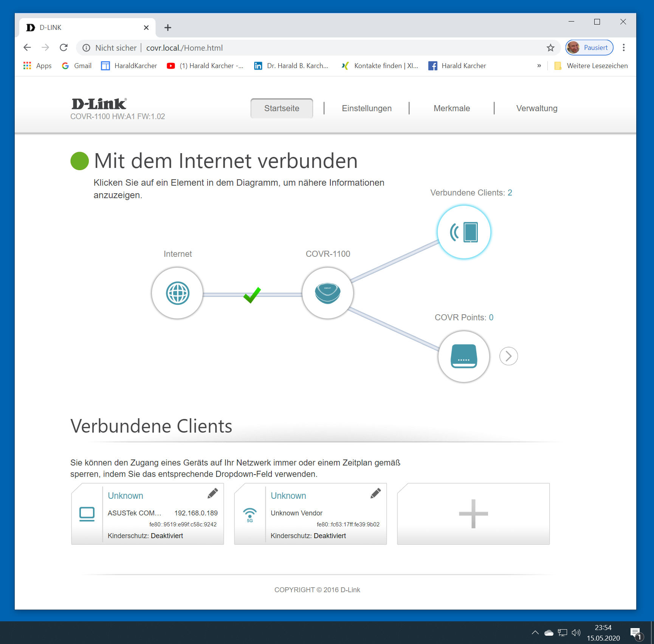
Task: Click the Internet globe icon in diagram
Action: click(177, 293)
